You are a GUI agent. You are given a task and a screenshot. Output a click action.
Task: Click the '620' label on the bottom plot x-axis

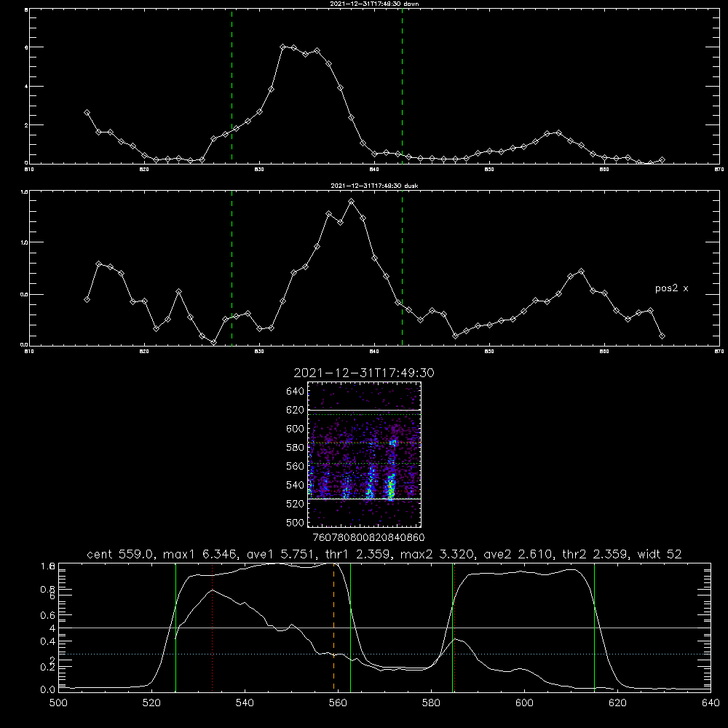coord(617,703)
